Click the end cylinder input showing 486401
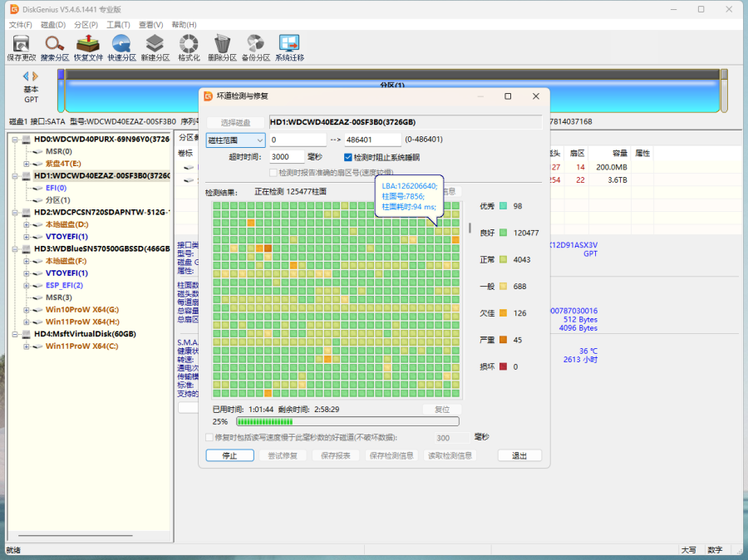 [x=373, y=140]
